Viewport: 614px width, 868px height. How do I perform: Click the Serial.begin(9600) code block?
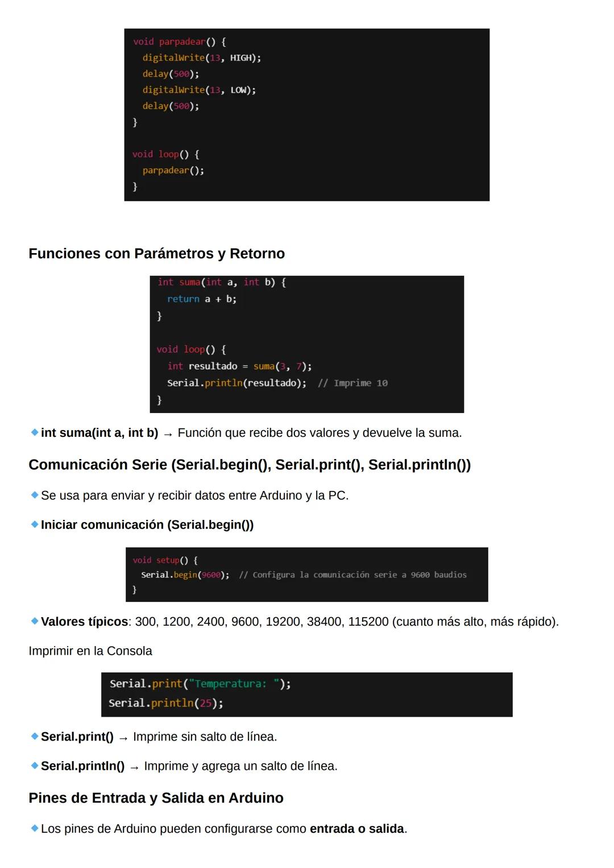pos(306,574)
